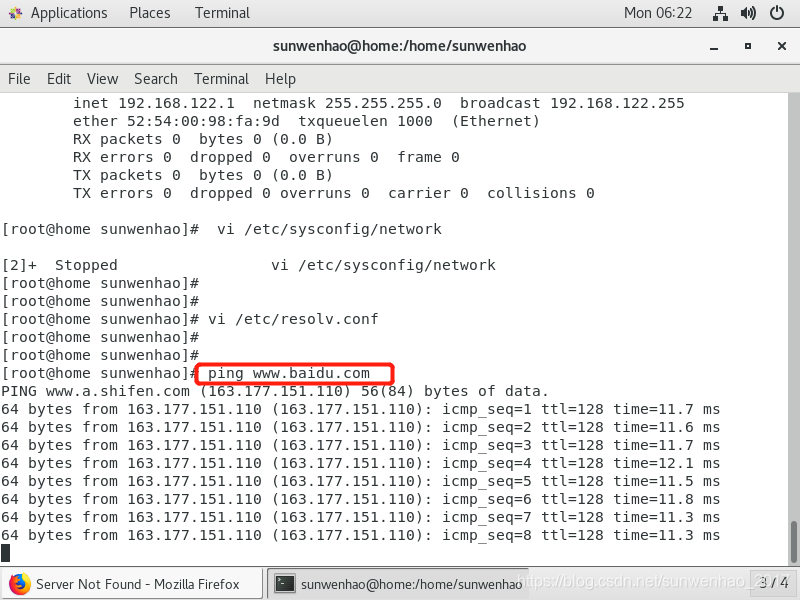Minimize the terminal window
This screenshot has height=600, width=800.
[714, 46]
